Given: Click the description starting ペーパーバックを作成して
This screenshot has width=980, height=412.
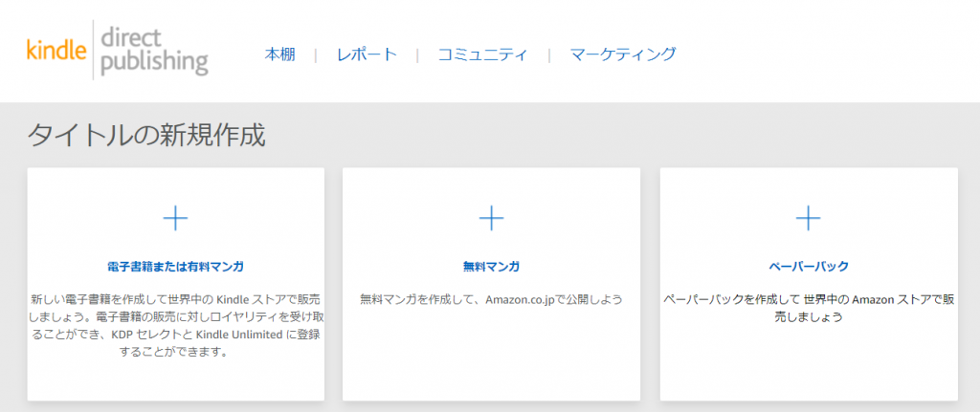Looking at the screenshot, I should click(809, 308).
